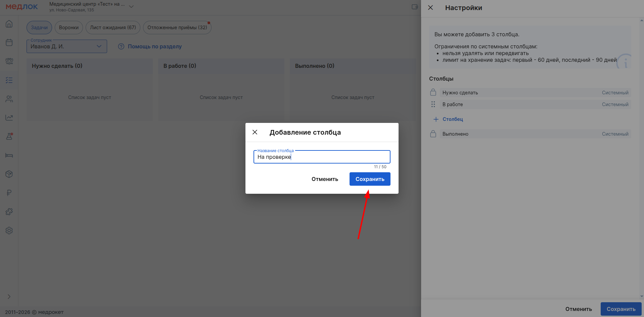Click the 'Название столбца' input field
The image size is (644, 317).
[x=322, y=157]
